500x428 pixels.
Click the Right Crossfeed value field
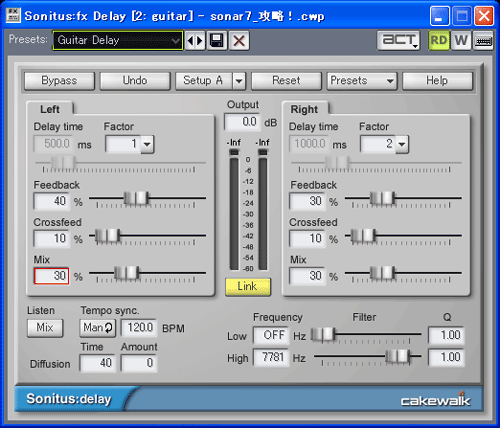click(307, 239)
